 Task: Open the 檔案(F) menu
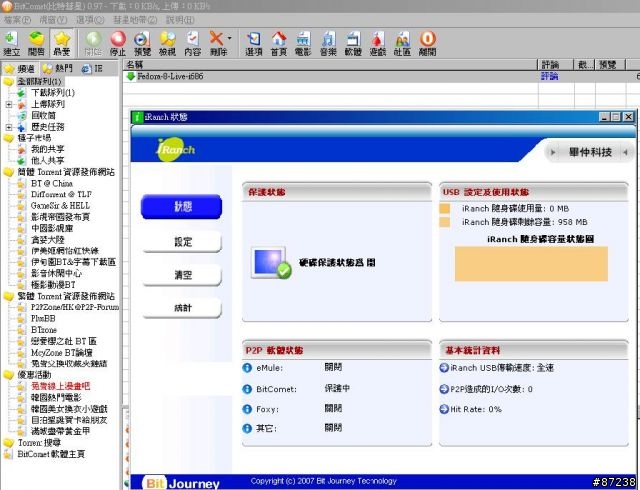pyautogui.click(x=17, y=20)
